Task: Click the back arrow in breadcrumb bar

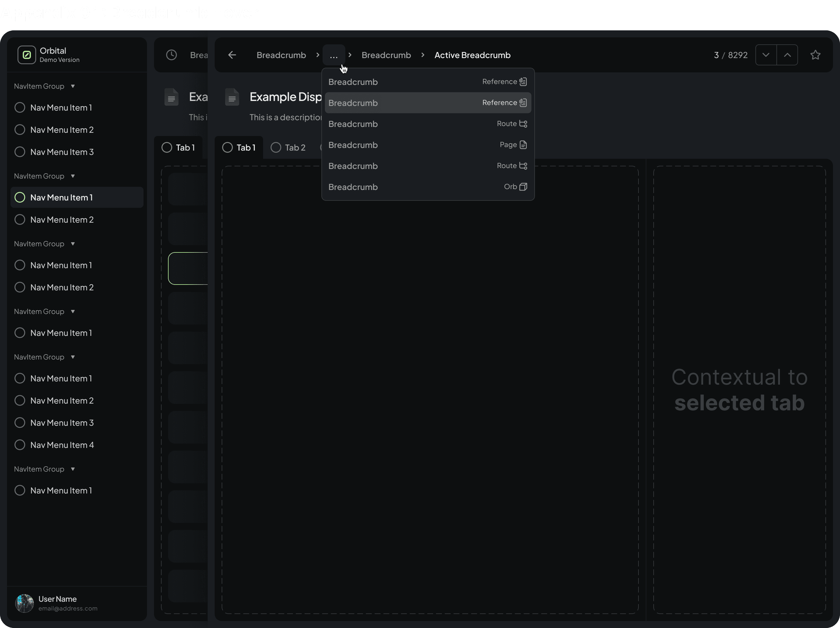Action: coord(232,55)
